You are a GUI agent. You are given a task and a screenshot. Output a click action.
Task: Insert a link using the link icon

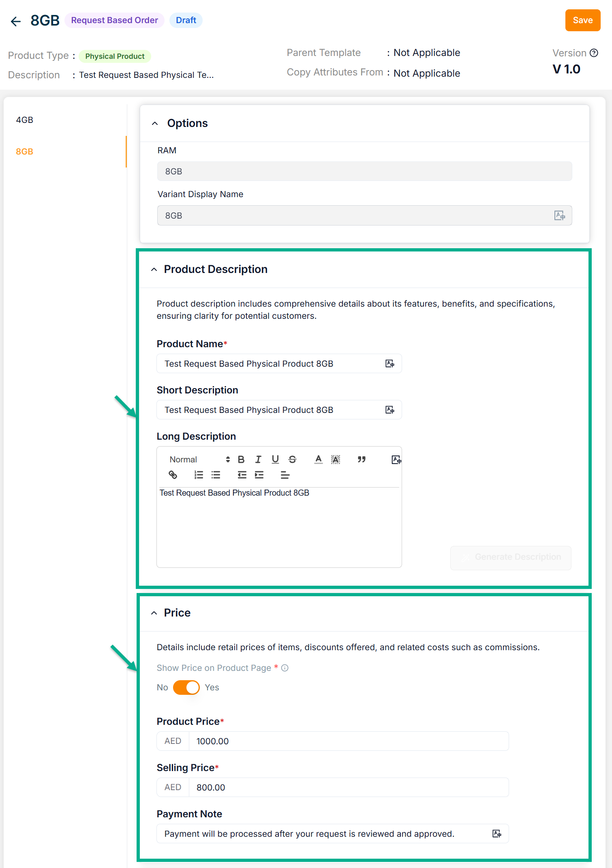173,475
